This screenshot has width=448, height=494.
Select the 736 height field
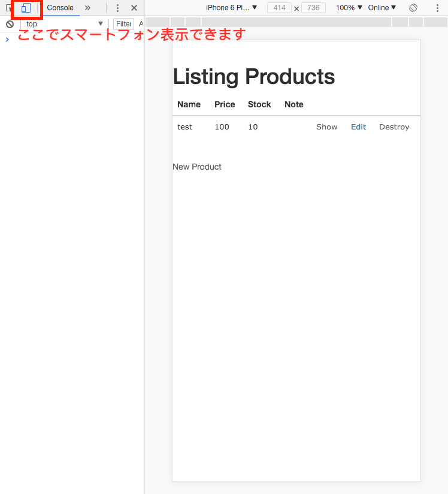313,8
